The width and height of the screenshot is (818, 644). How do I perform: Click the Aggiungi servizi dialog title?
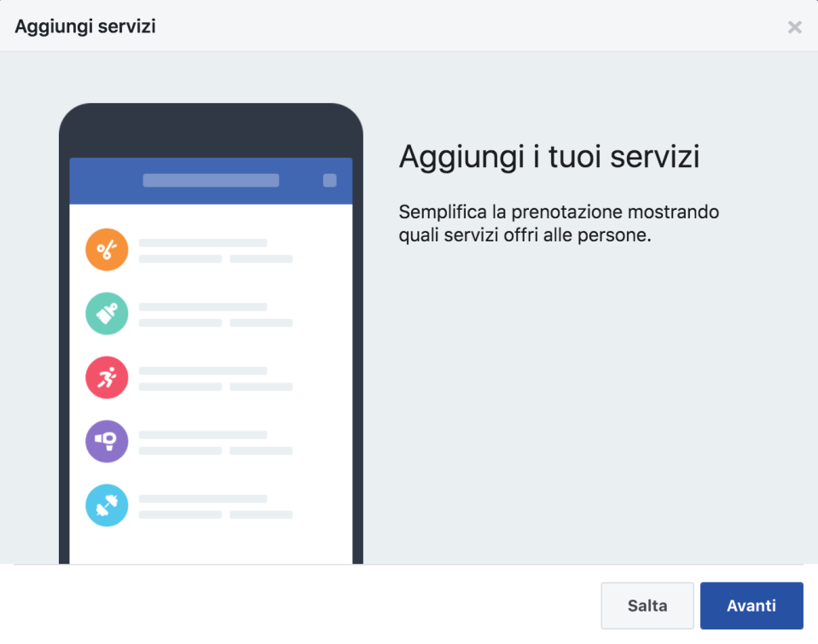pos(84,26)
